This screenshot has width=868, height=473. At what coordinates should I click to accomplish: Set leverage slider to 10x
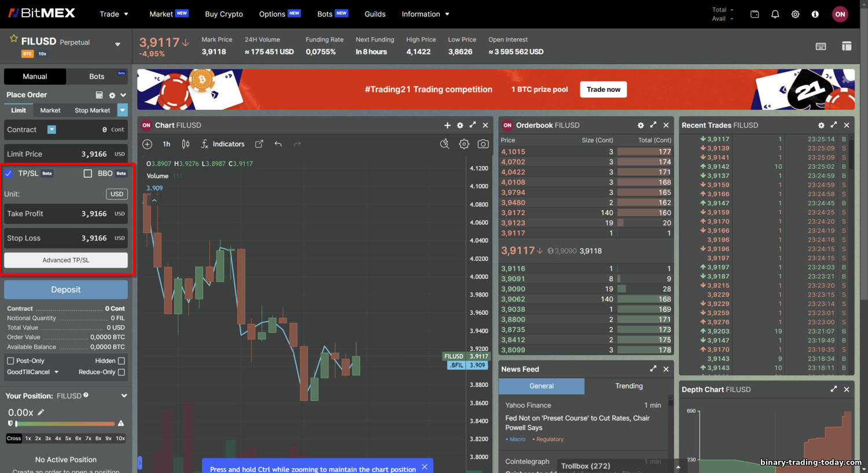[x=120, y=438]
